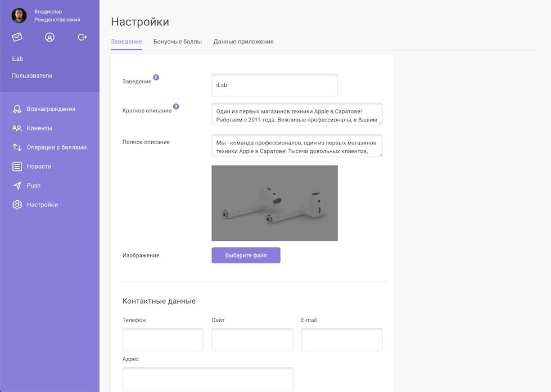Click the Настройки page title
Viewport: 551px width, 392px height.
click(140, 22)
